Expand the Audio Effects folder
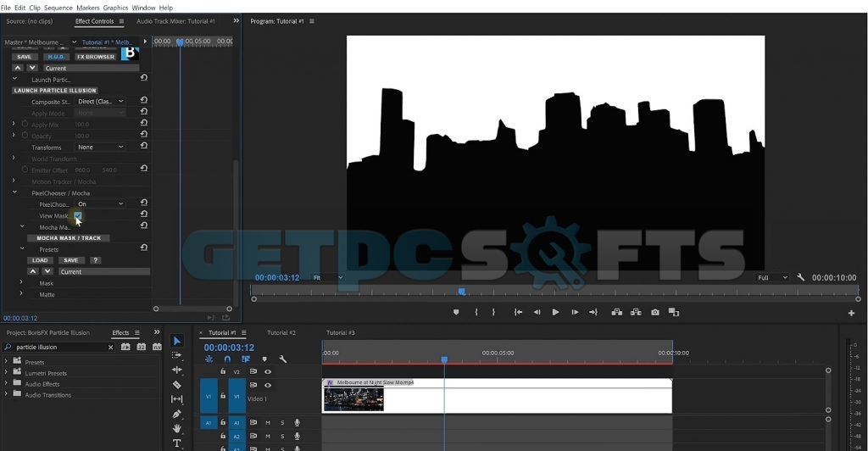The width and height of the screenshot is (868, 451). pyautogui.click(x=6, y=383)
